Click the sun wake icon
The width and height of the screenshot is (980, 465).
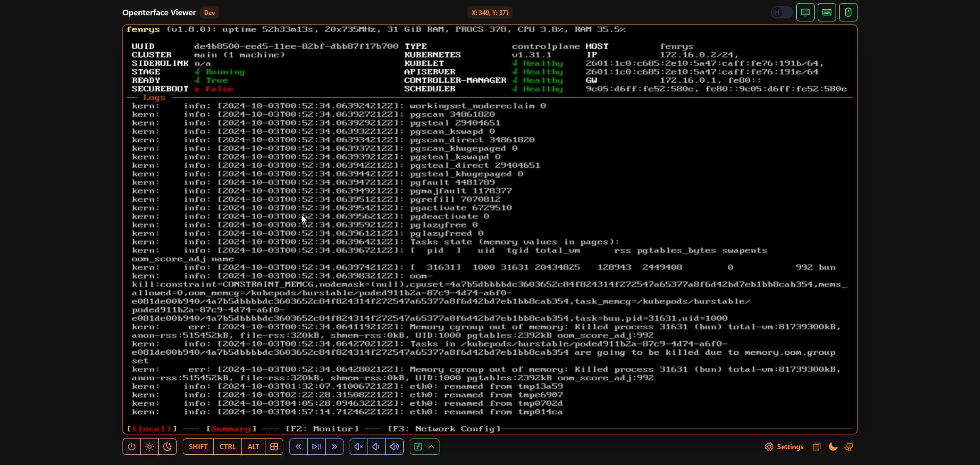tap(150, 447)
